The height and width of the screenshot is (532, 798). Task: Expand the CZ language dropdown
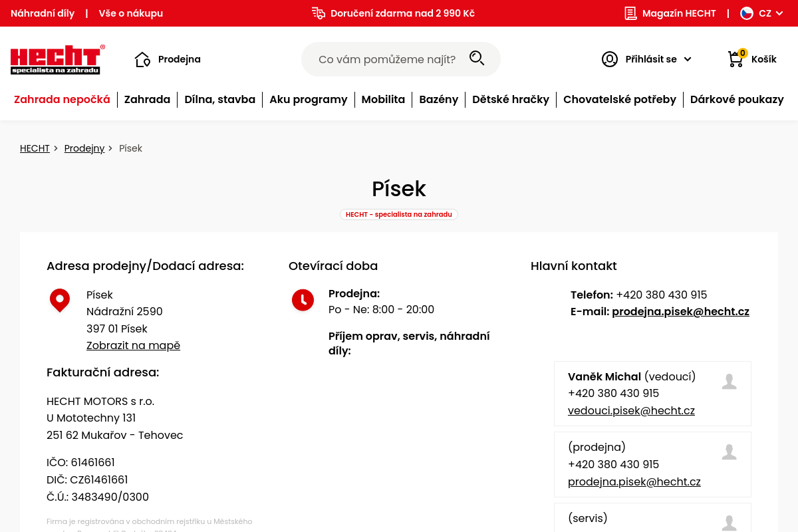point(771,13)
